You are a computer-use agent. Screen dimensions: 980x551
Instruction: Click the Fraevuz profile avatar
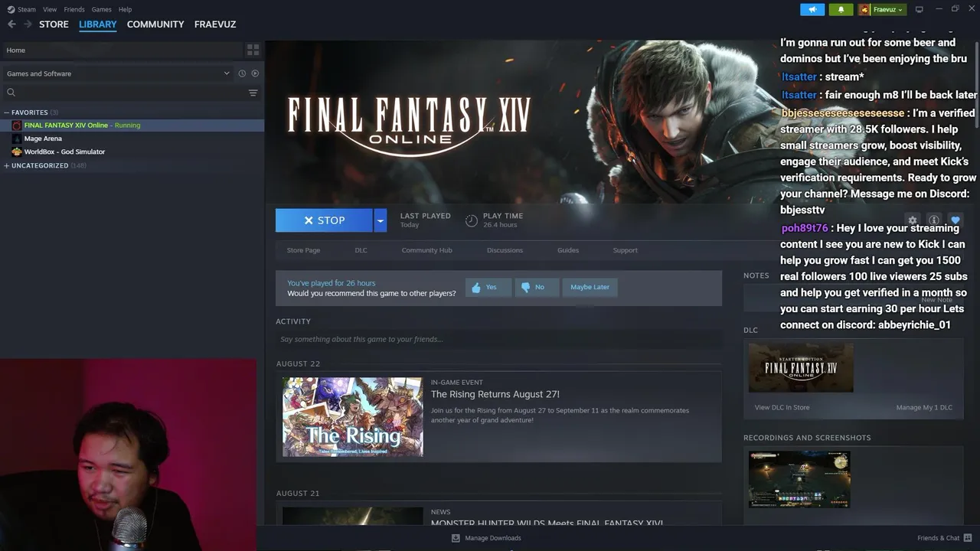click(x=864, y=9)
